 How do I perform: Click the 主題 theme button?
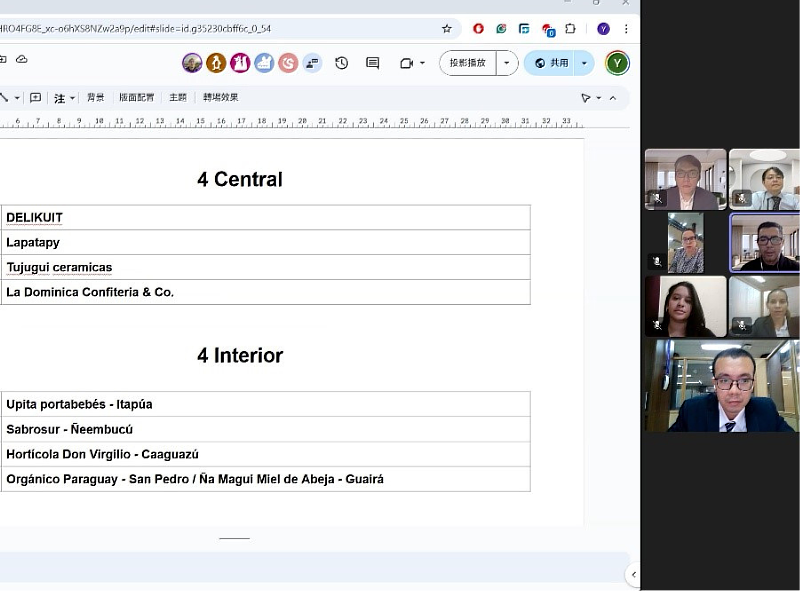pyautogui.click(x=178, y=97)
